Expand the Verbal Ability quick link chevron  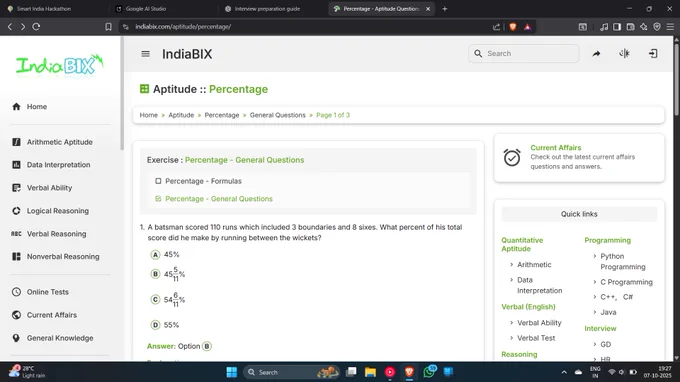[x=512, y=323]
